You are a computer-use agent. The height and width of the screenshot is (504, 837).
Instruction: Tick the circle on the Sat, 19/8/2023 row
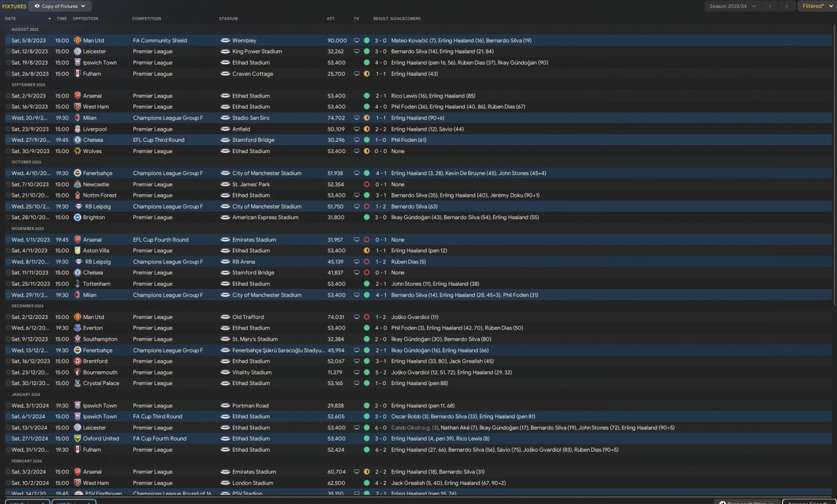click(8, 63)
